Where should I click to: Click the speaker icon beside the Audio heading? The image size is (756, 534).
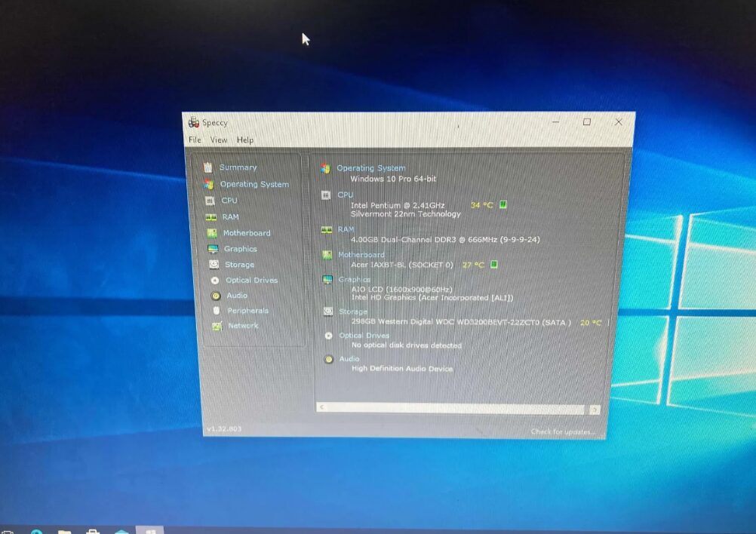329,359
